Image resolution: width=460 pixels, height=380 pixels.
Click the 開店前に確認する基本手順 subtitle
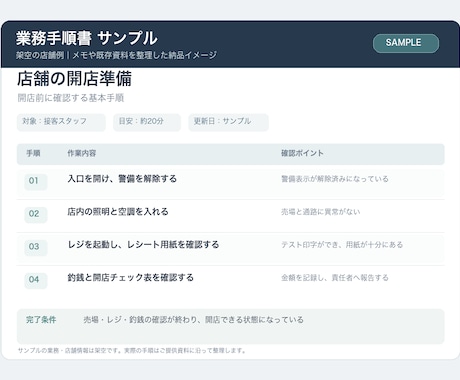(71, 98)
